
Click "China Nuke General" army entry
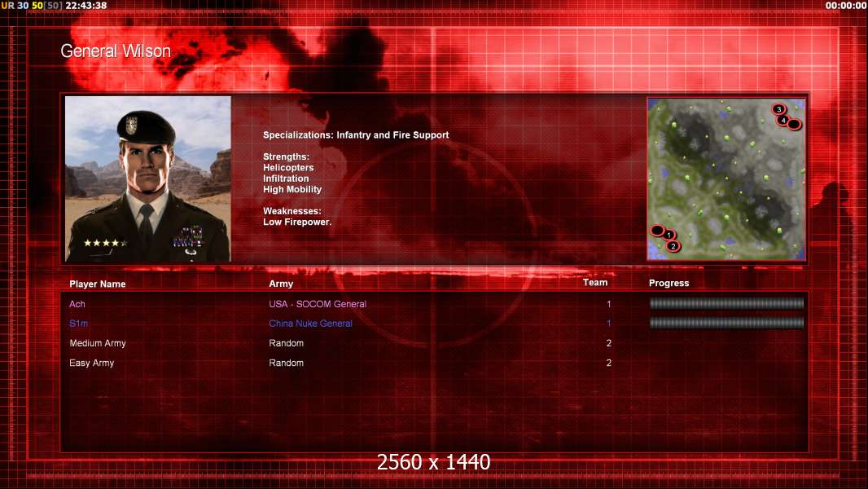(310, 324)
